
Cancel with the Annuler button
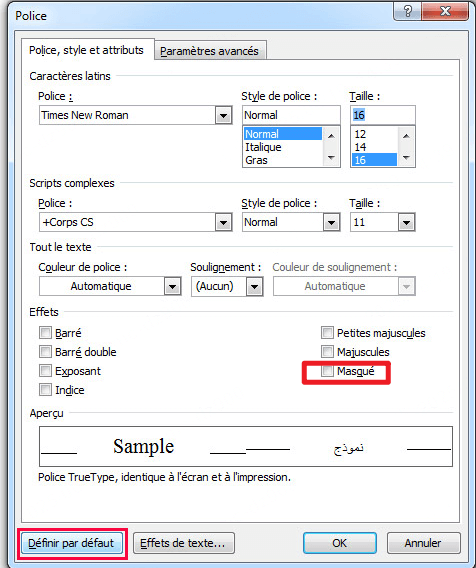(x=423, y=543)
